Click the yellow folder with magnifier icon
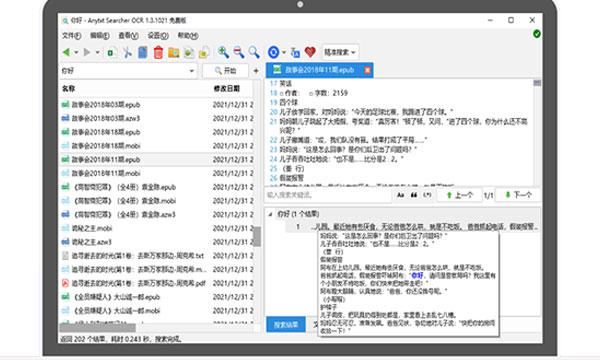Screen dimensions: 600x360 click(173, 52)
